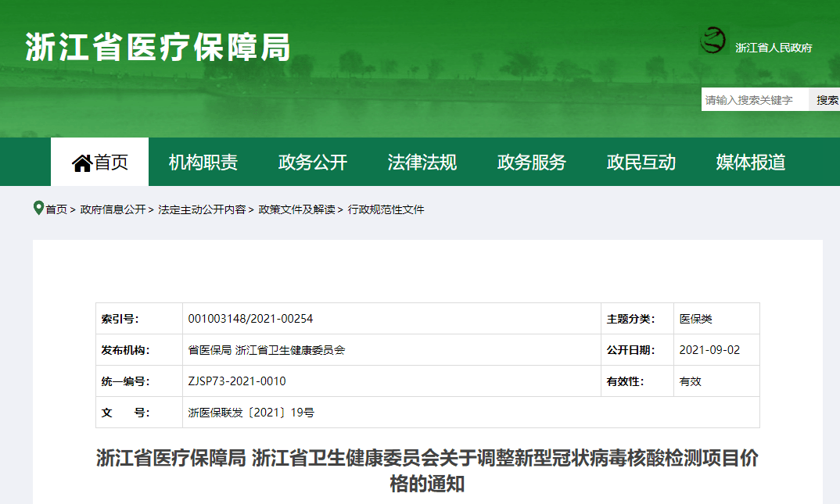840x504 pixels.
Task: Open the 媒体报道 section
Action: [749, 161]
